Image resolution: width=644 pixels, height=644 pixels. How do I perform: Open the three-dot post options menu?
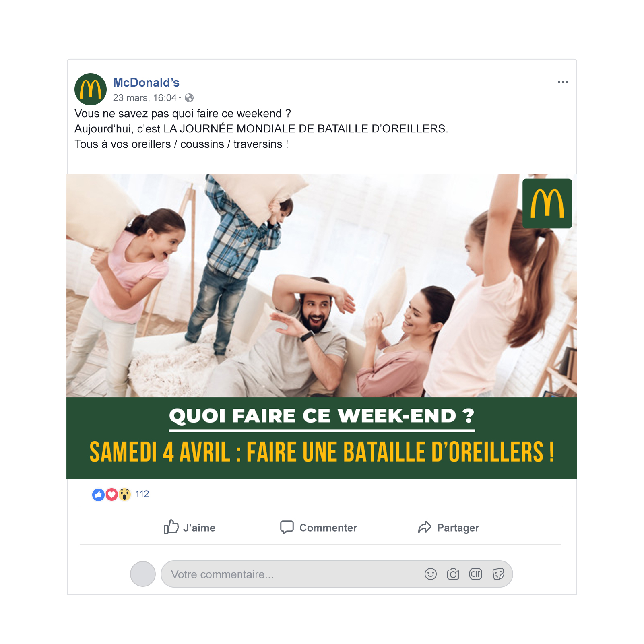[x=563, y=82]
